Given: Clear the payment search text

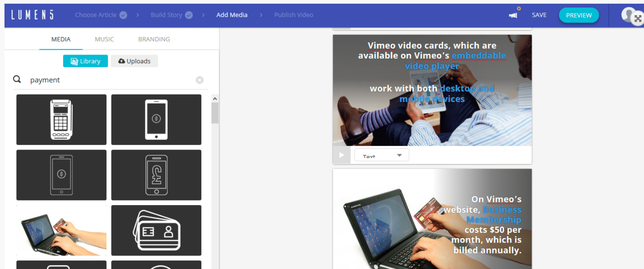Looking at the screenshot, I should click(199, 80).
